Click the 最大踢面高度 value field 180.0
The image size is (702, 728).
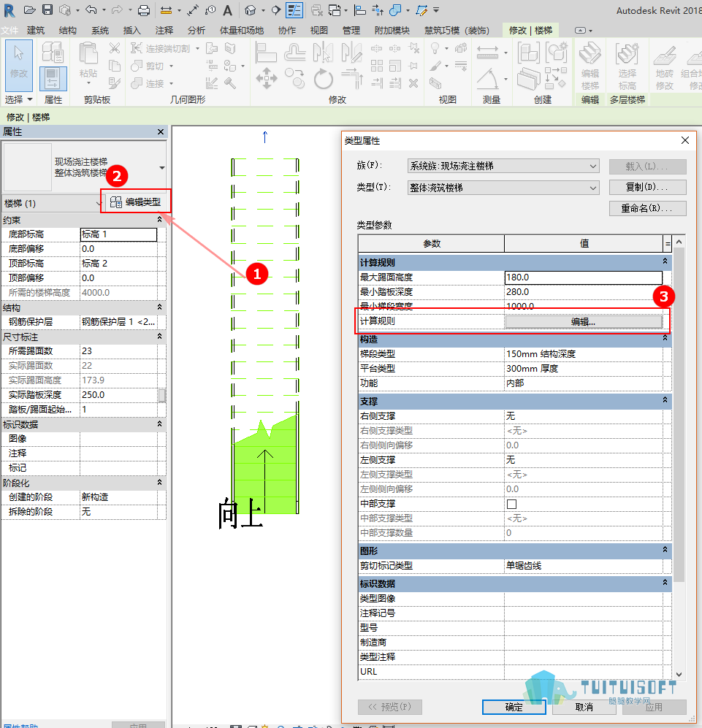pos(584,277)
